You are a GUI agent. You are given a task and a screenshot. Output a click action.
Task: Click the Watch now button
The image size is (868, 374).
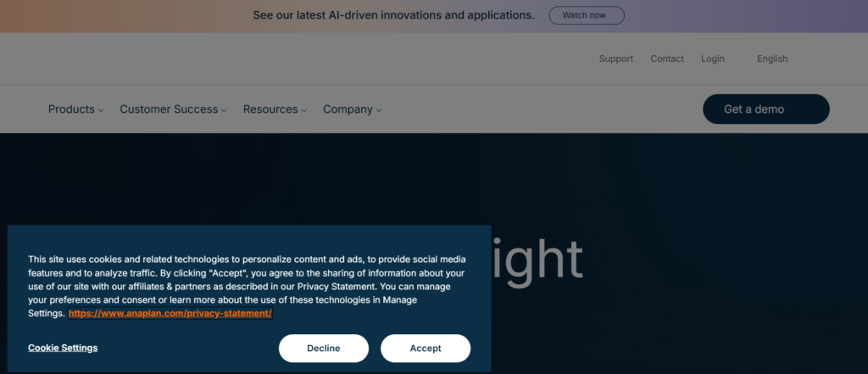[587, 15]
